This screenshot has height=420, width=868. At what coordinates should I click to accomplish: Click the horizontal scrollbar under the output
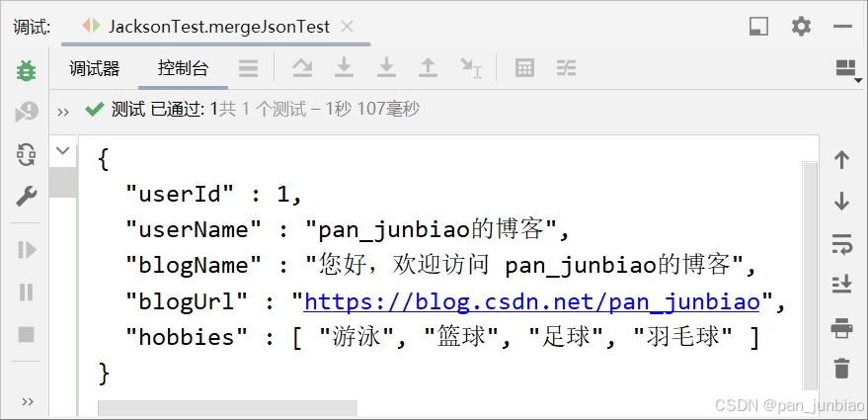pos(227,408)
